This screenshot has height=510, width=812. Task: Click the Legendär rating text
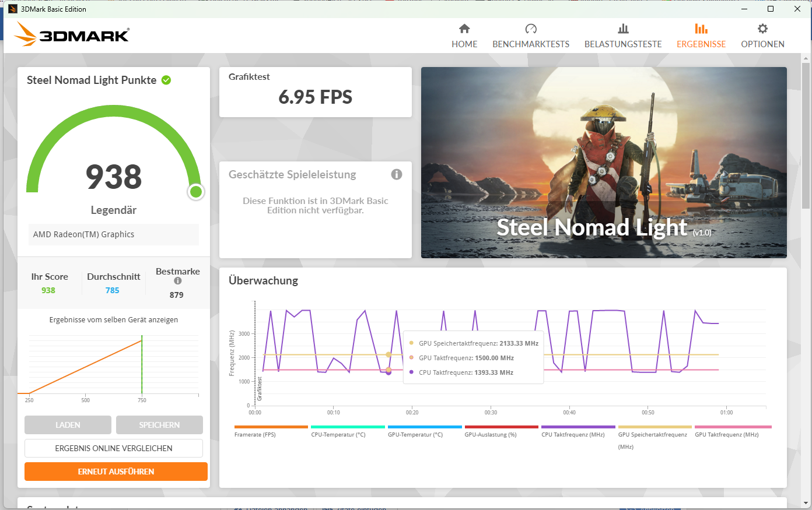click(x=114, y=210)
